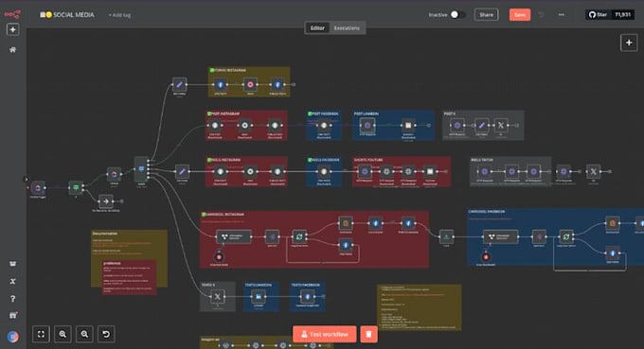This screenshot has width=644, height=349.
Task: Select the X node in TEXTO X note
Action: 217,296
